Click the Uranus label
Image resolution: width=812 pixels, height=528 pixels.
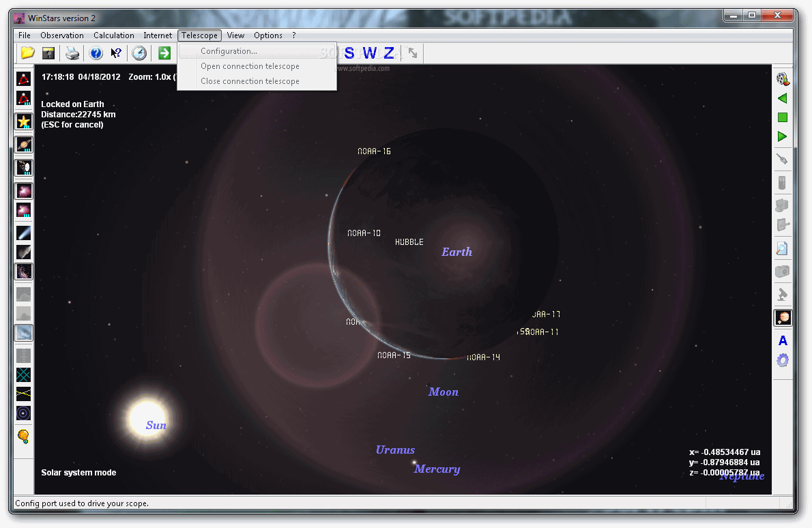tap(395, 450)
